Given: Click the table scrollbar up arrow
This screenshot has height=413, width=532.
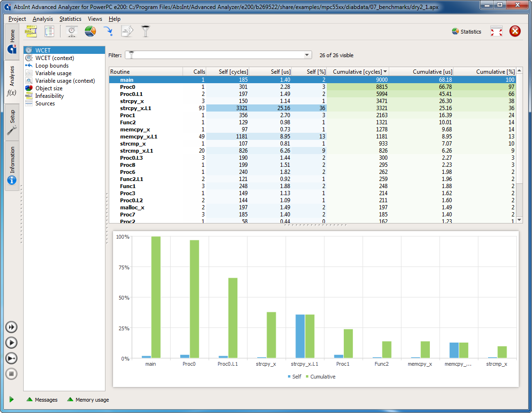Looking at the screenshot, I should 519,70.
